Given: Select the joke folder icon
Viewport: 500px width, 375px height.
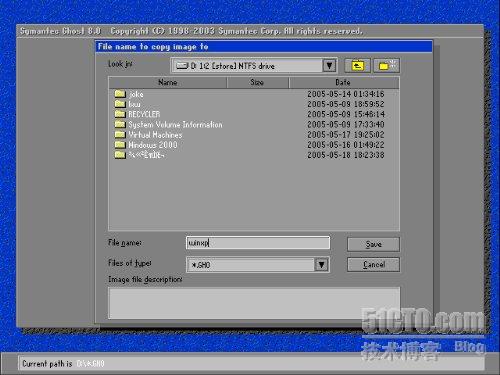Looking at the screenshot, I should point(120,94).
